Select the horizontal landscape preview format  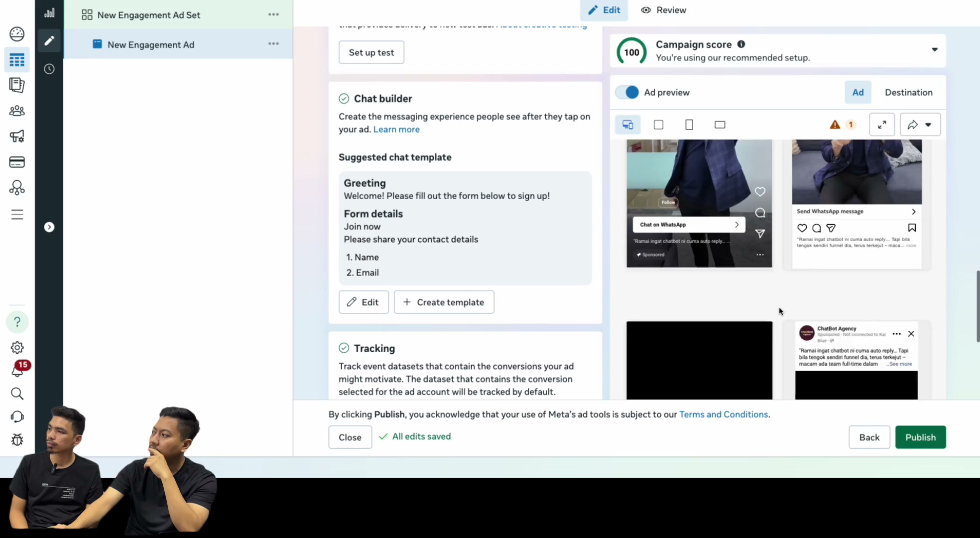click(720, 125)
